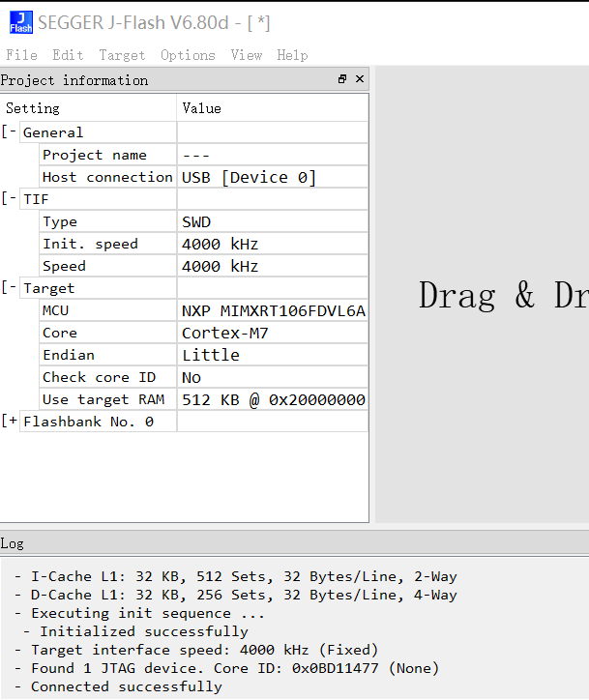Click the 'Executing init sequence' log line
Viewport: 589px width, 700px height.
[139, 613]
